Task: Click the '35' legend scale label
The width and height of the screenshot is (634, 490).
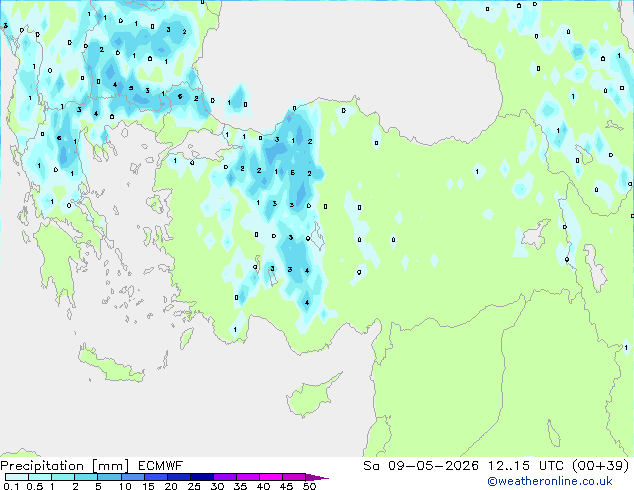Action: (x=240, y=486)
